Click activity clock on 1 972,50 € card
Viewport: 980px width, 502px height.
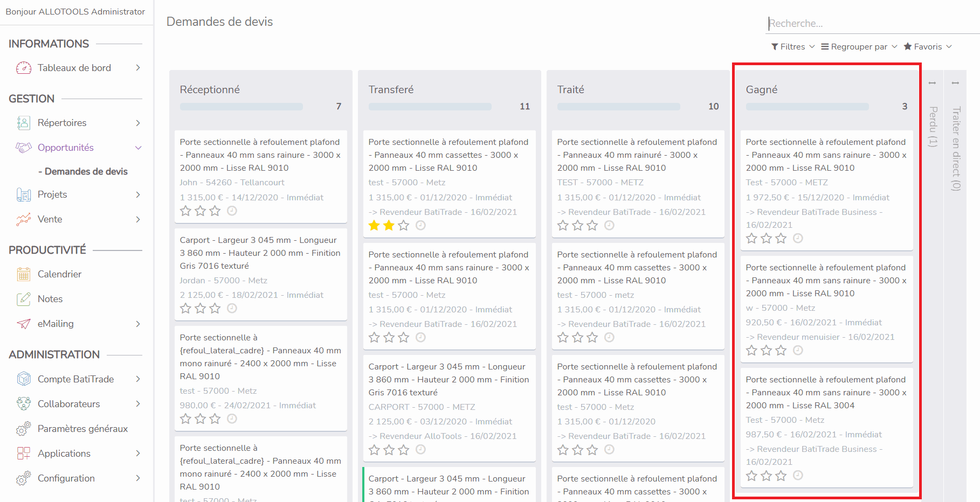(798, 238)
